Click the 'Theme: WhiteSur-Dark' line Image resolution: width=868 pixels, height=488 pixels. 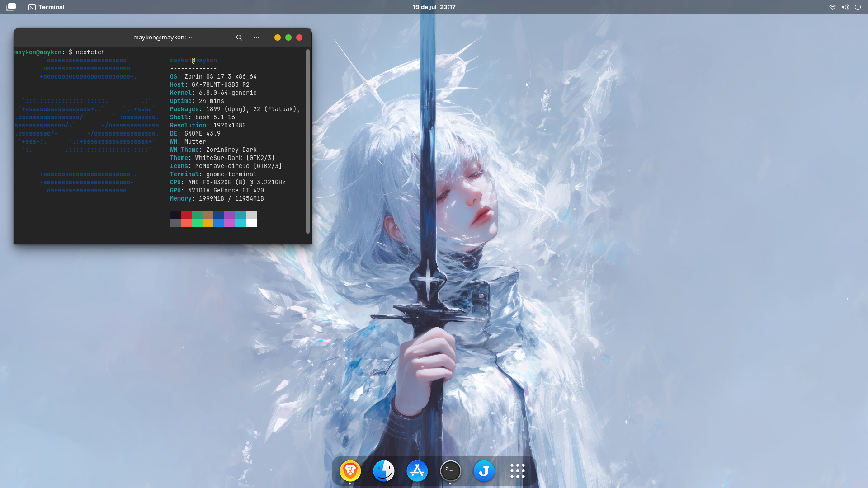pyautogui.click(x=222, y=158)
